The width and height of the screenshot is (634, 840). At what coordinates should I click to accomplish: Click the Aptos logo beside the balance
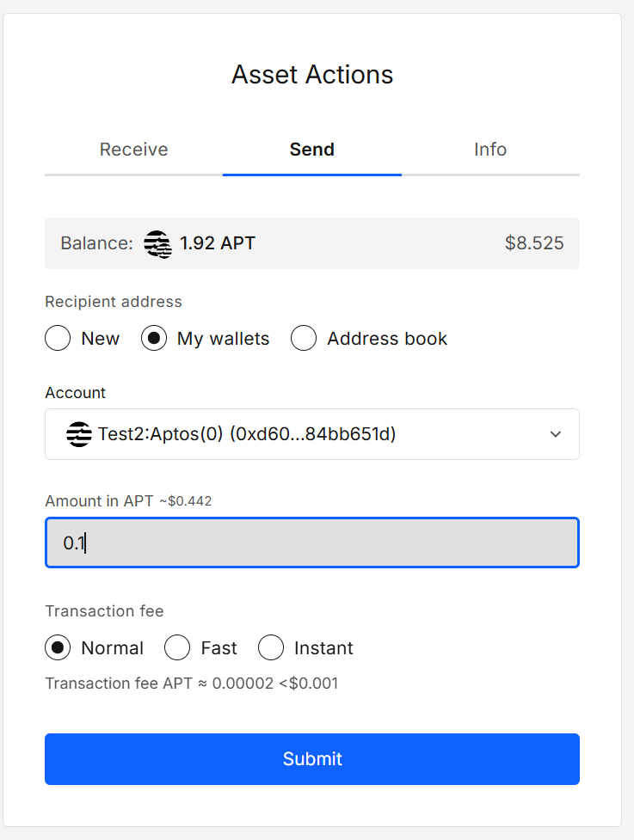157,244
